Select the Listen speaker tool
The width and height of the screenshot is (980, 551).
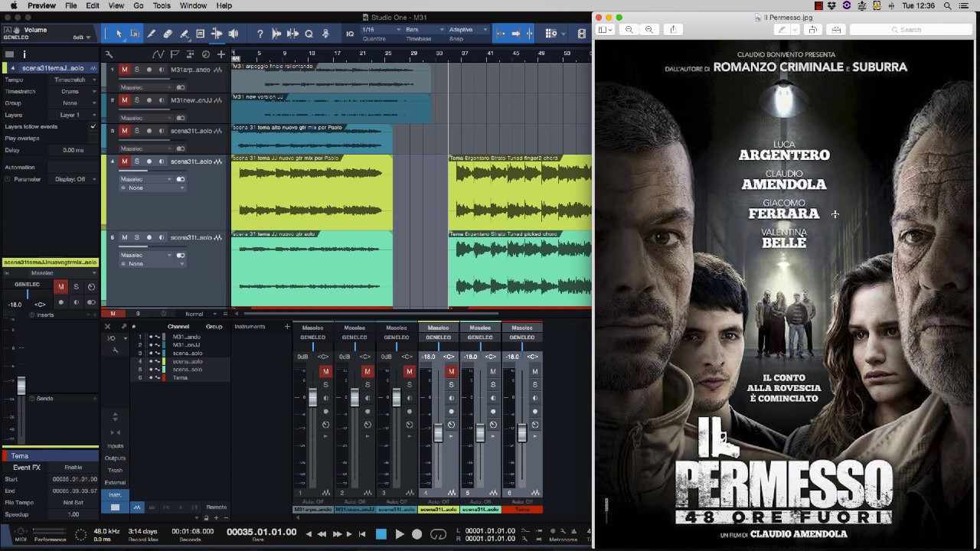click(x=234, y=34)
